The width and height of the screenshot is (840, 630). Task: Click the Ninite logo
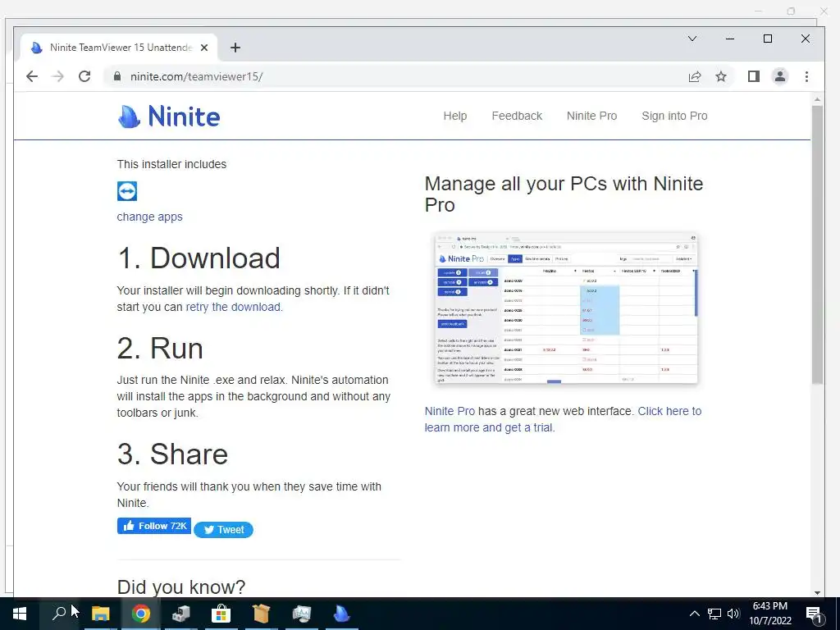tap(169, 116)
